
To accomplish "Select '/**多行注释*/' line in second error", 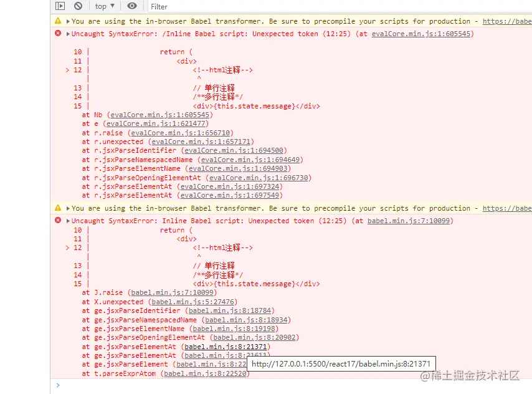I will pyautogui.click(x=218, y=275).
